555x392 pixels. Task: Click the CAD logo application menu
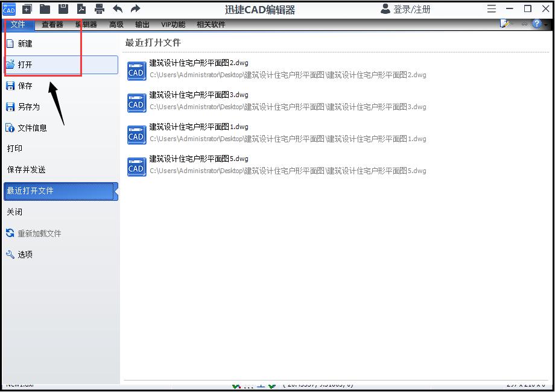tap(8, 8)
